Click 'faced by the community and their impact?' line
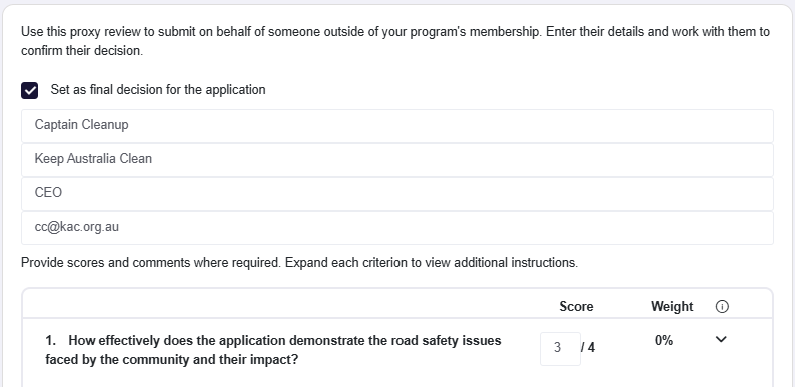 coord(171,360)
